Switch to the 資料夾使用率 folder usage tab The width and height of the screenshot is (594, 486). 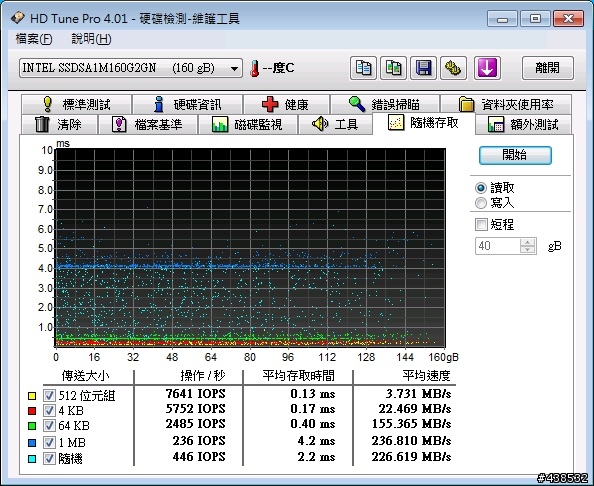click(x=506, y=104)
